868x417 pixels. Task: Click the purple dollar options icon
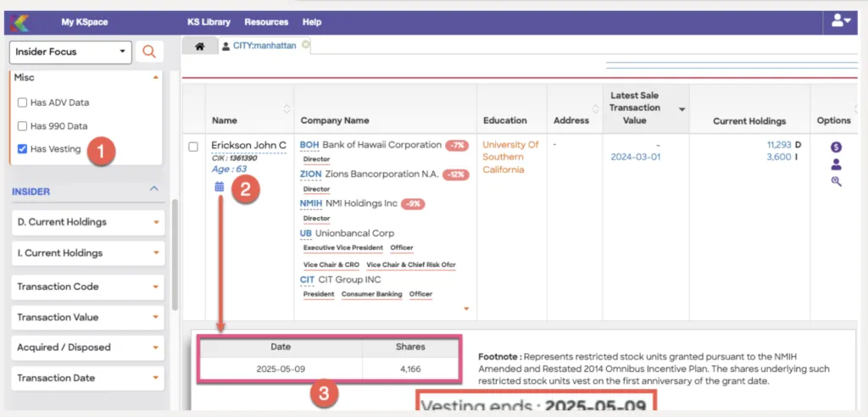[x=836, y=147]
